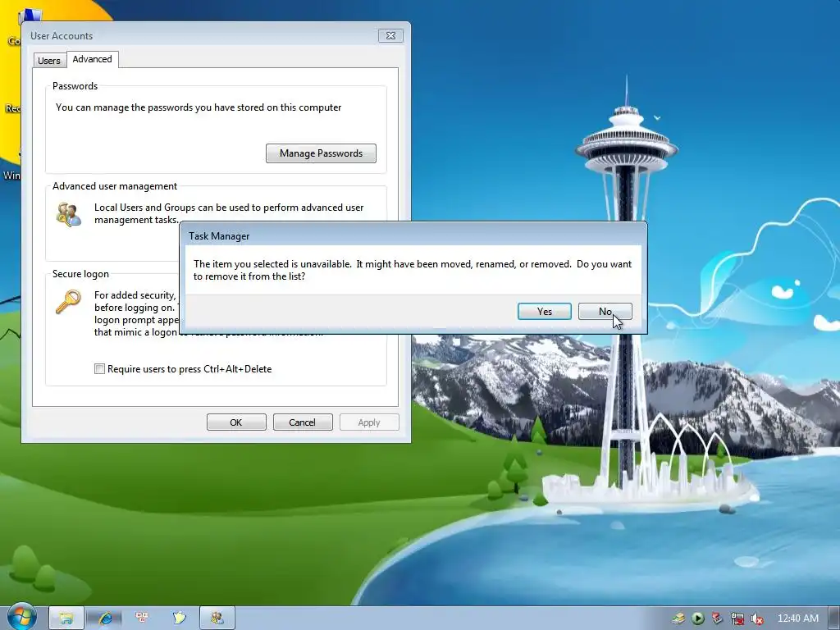Screen dimensions: 840x630
Task: Click 'You can manage the passwords' text
Action: (x=199, y=107)
